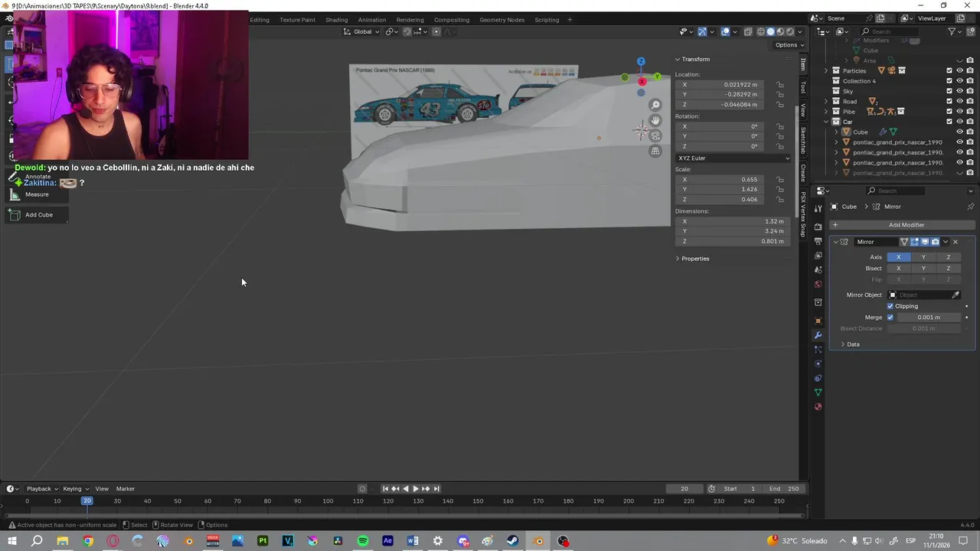Toggle Mirror modifier edit mode display

914,242
